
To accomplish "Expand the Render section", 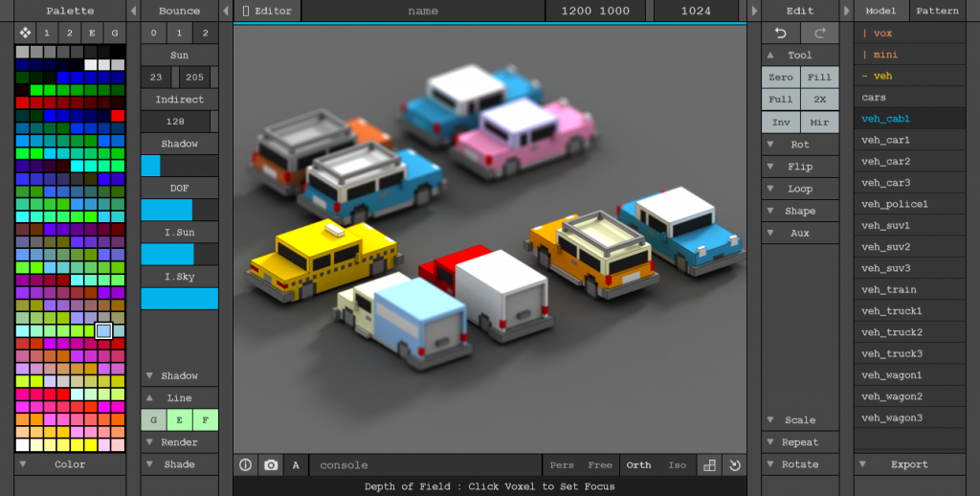I will click(x=179, y=442).
